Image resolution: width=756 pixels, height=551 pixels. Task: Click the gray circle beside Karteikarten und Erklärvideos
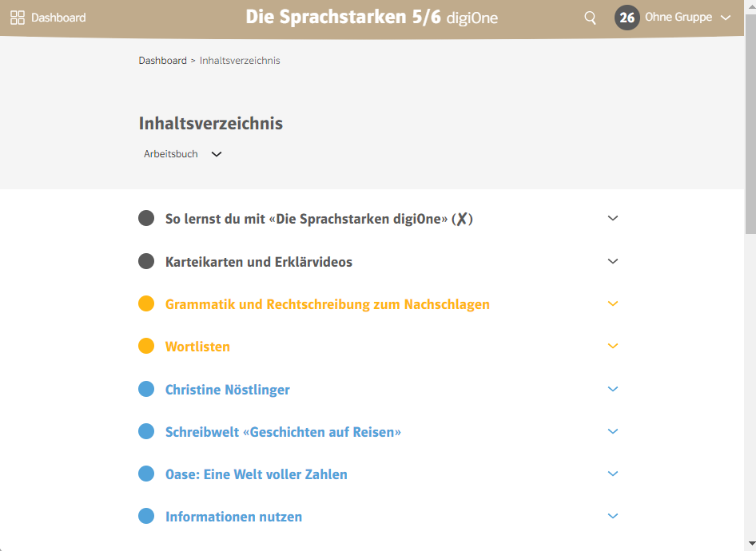point(146,261)
